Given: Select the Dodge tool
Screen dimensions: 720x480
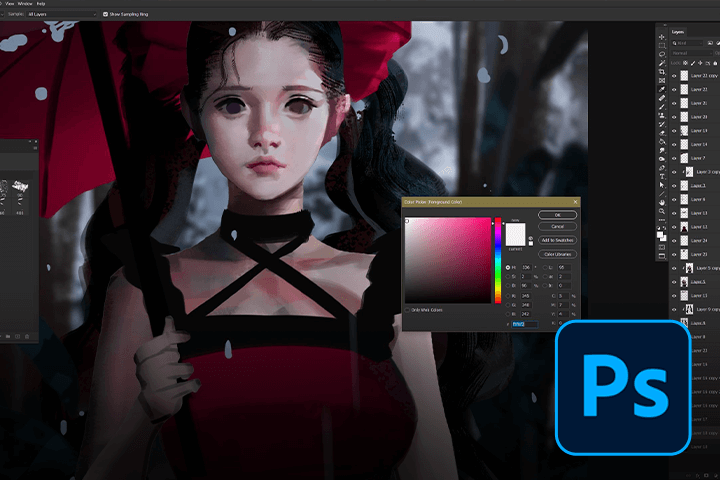Looking at the screenshot, I should pos(662,159).
